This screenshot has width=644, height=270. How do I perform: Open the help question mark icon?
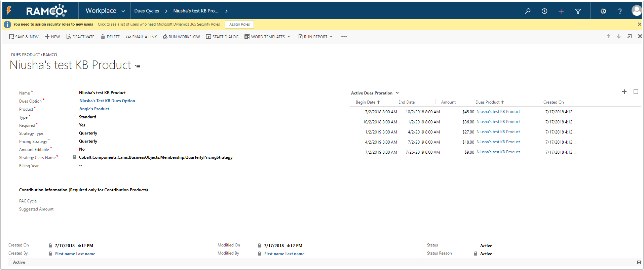click(x=620, y=11)
